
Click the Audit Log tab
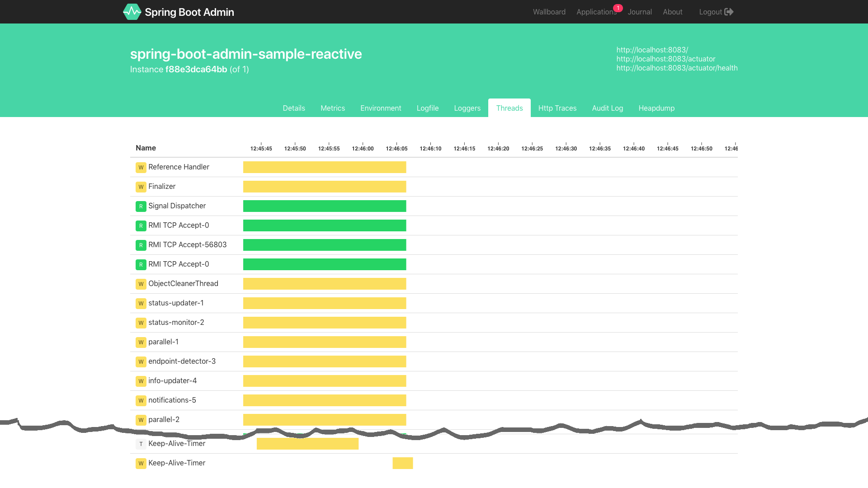coord(608,108)
